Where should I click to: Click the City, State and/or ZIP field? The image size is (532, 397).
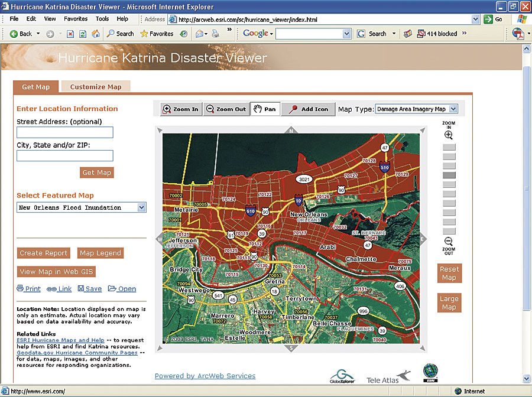(x=65, y=155)
